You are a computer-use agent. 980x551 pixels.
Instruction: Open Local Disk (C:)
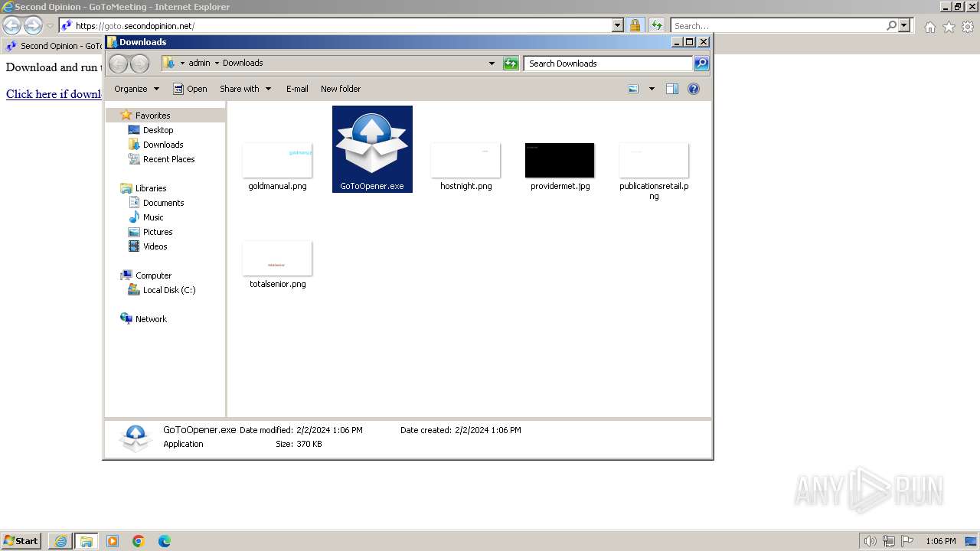[x=169, y=290]
